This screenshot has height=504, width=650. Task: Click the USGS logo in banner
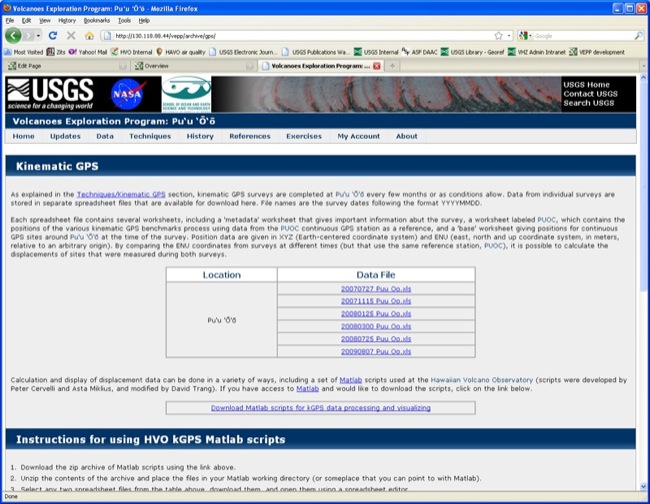click(50, 94)
